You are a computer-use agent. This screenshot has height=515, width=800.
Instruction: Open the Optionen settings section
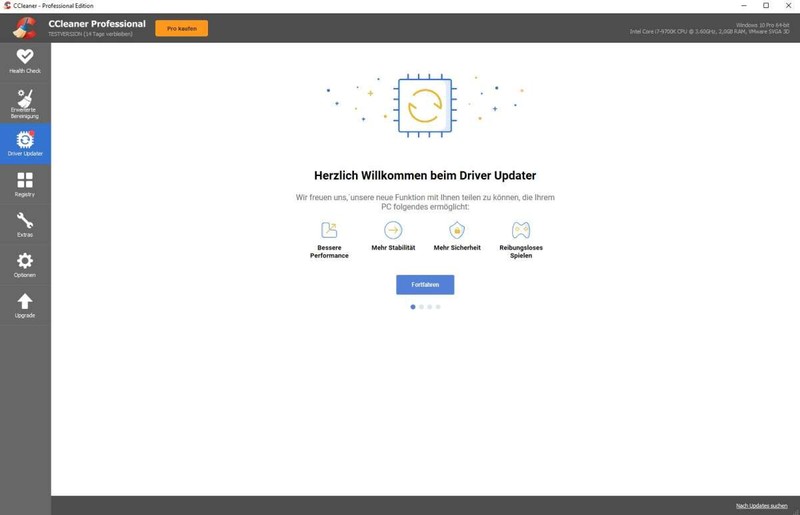tap(25, 265)
